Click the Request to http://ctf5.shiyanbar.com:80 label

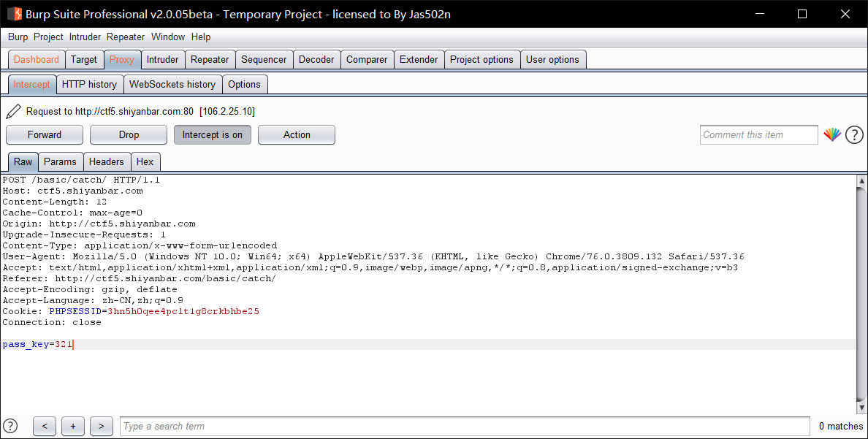[140, 111]
